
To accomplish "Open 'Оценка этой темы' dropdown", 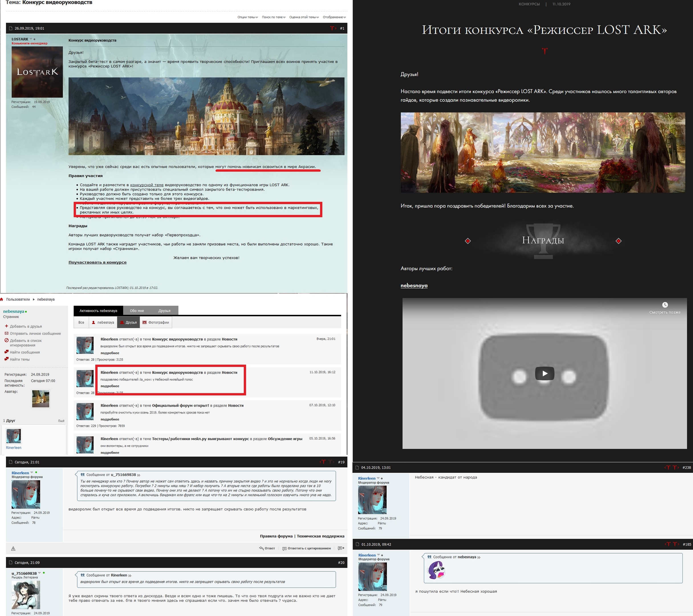I will [x=304, y=17].
